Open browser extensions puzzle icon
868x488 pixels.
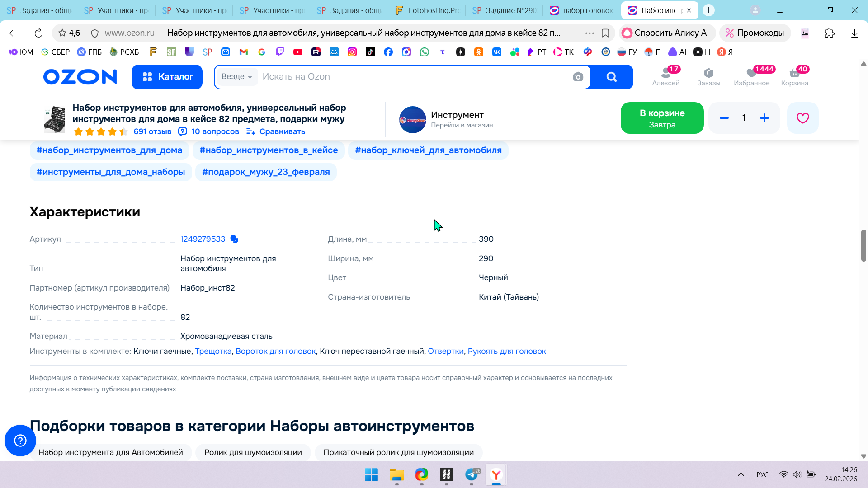tap(829, 33)
